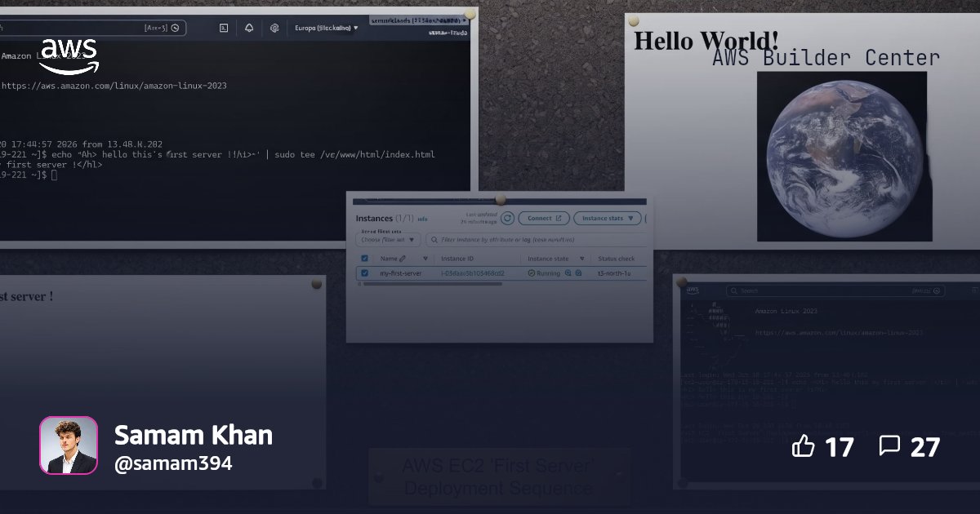Open the settings gear in console header

(275, 28)
